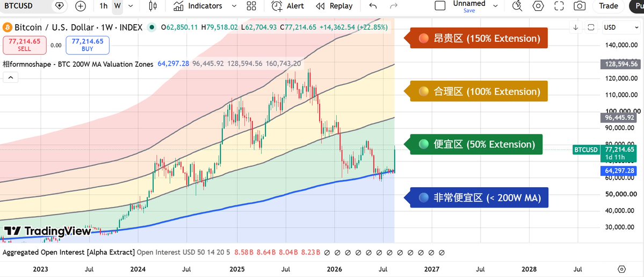Open chart time axis settings gear icon
The image size is (644, 277).
point(622,269)
